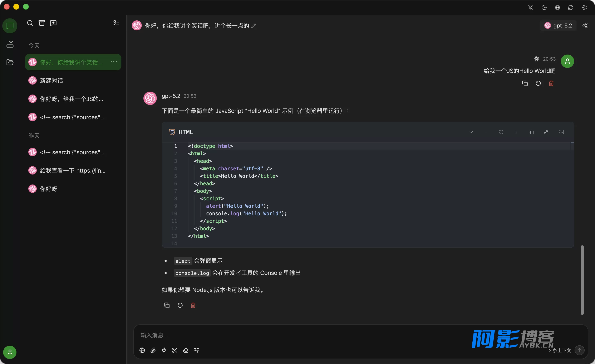Open the 给我查看一下 https conversation

(73, 170)
